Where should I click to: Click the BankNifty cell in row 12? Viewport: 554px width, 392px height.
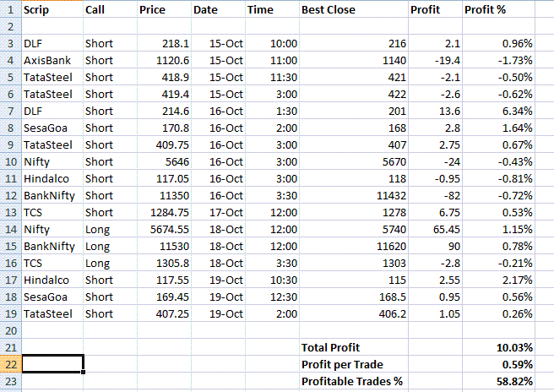[52, 195]
